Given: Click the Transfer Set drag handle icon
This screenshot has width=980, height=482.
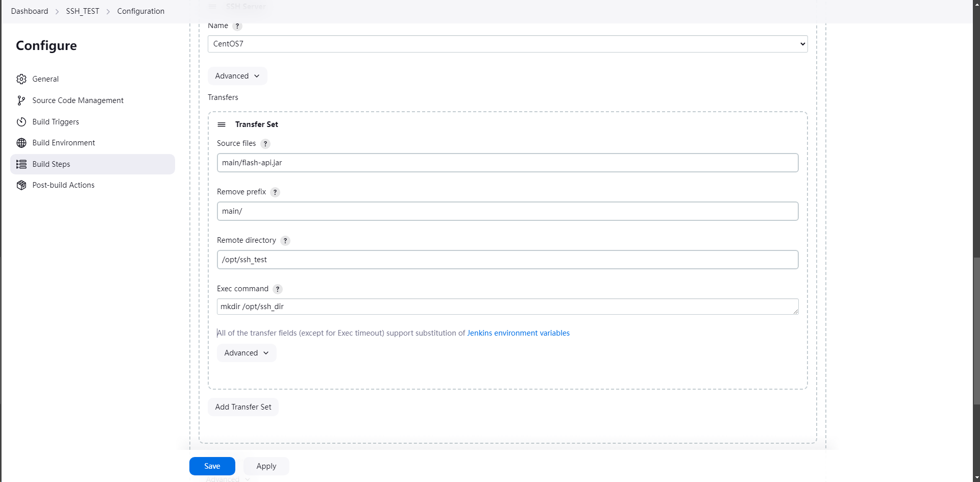Looking at the screenshot, I should (222, 124).
